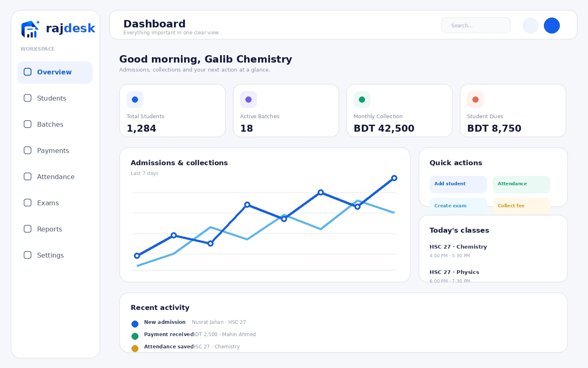Viewport: 588px width, 368px height.
Task: Click the "Payment received" activity label
Action: (x=169, y=334)
